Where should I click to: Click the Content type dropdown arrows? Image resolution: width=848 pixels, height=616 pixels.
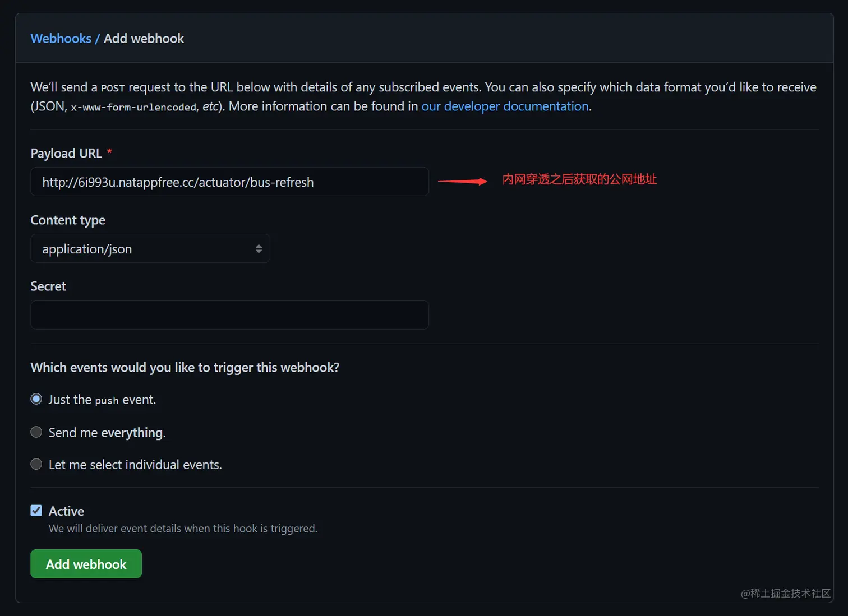(x=259, y=249)
